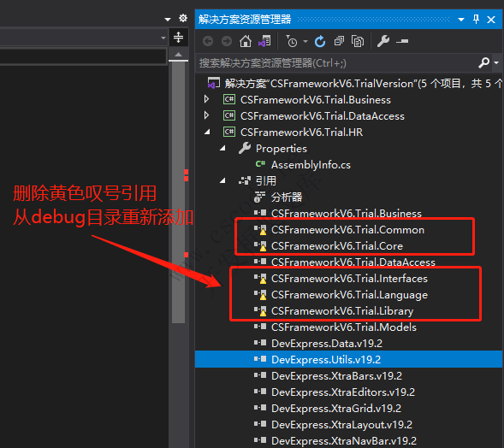Viewport: 504px width, 448px height.
Task: Click warning icon of CSFrameworkV6.Trial.Language reference
Action: (263, 297)
